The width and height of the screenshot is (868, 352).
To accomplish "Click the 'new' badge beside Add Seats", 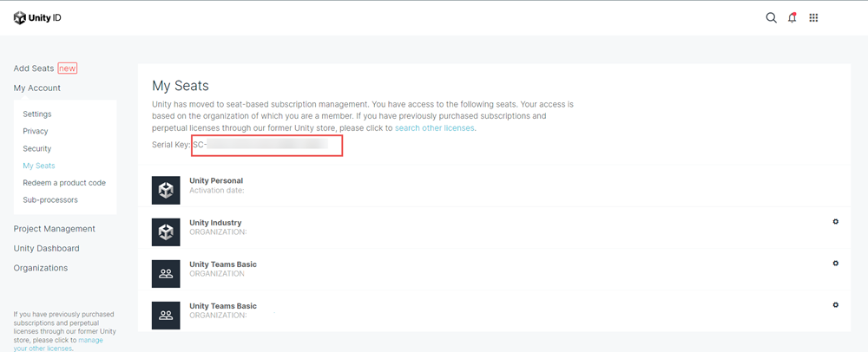I will point(68,68).
